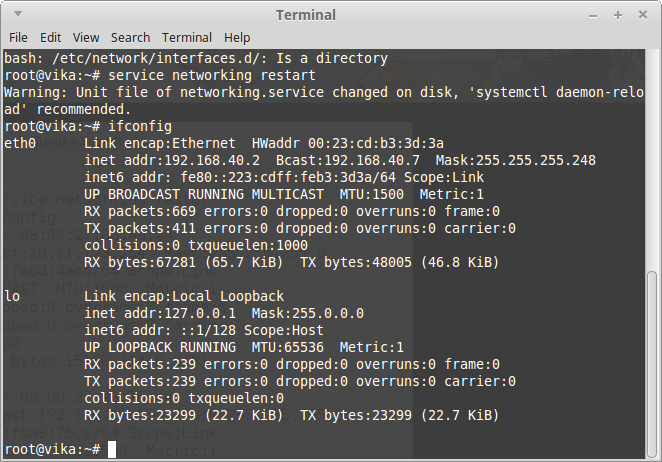Click the cursor at the last root@vika prompt

(112, 449)
